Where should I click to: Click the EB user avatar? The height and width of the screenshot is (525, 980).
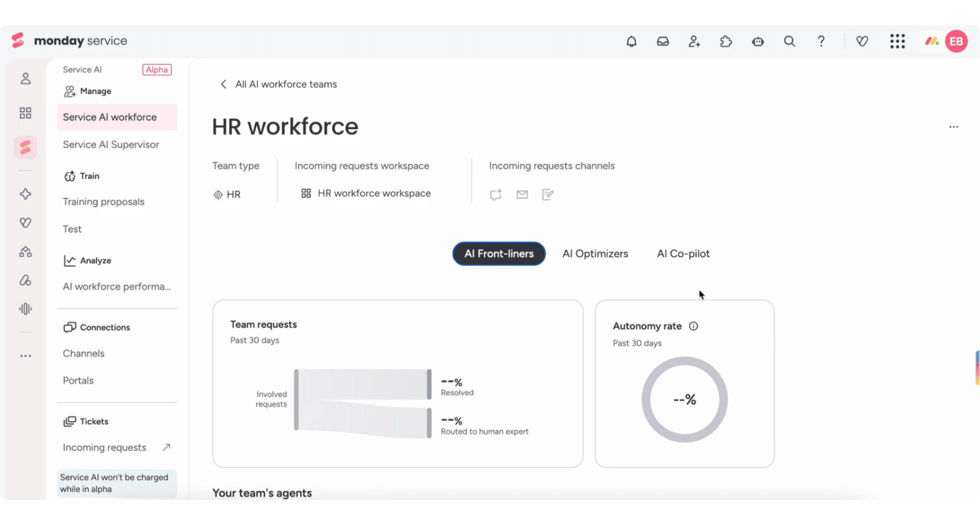tap(956, 41)
